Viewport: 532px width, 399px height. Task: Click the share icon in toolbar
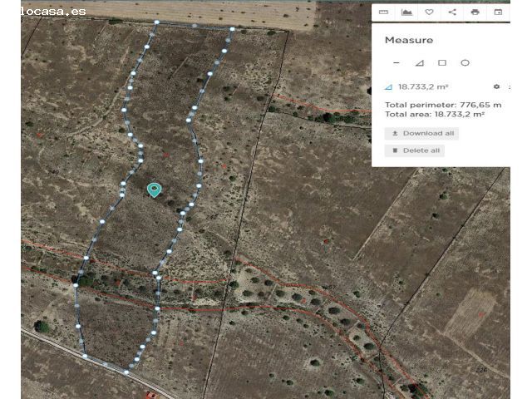point(452,12)
